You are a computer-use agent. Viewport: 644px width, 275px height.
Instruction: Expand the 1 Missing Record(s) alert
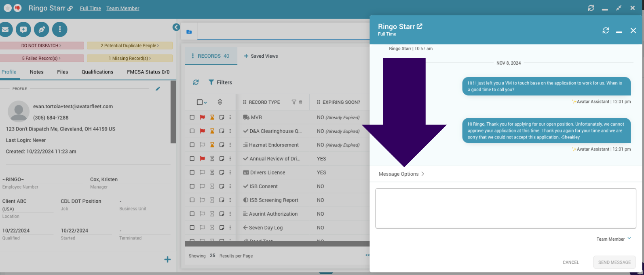[130, 58]
